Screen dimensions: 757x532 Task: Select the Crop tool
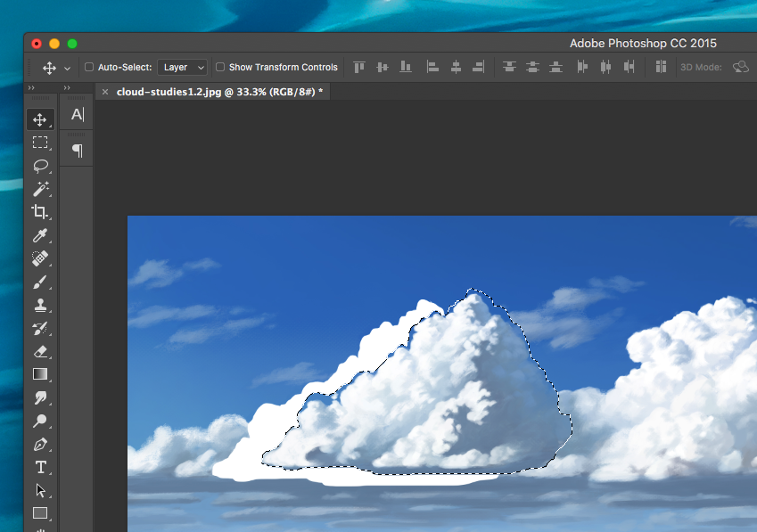(40, 212)
